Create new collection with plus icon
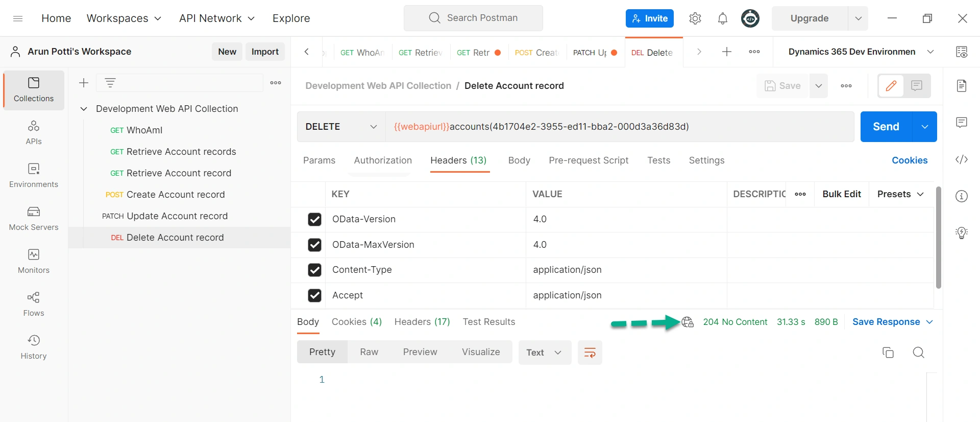The width and height of the screenshot is (980, 422). (84, 83)
